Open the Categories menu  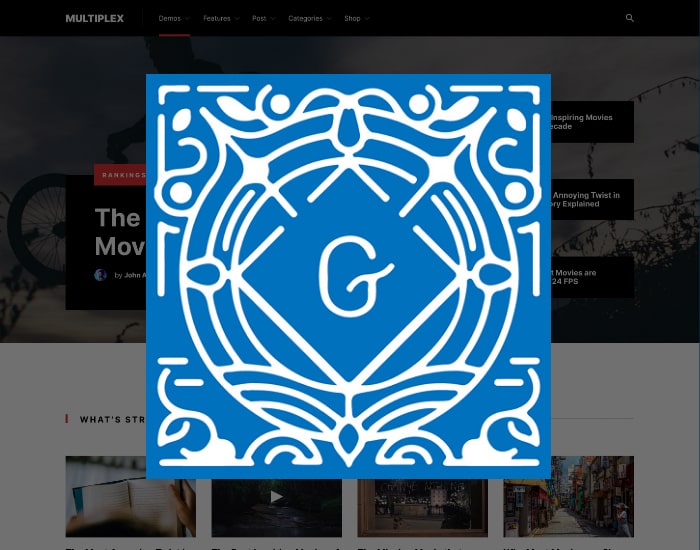305,18
